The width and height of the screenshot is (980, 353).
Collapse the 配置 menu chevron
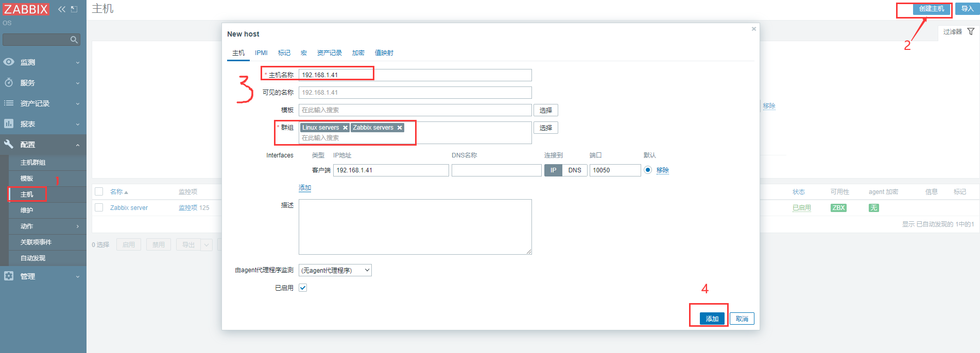(78, 145)
